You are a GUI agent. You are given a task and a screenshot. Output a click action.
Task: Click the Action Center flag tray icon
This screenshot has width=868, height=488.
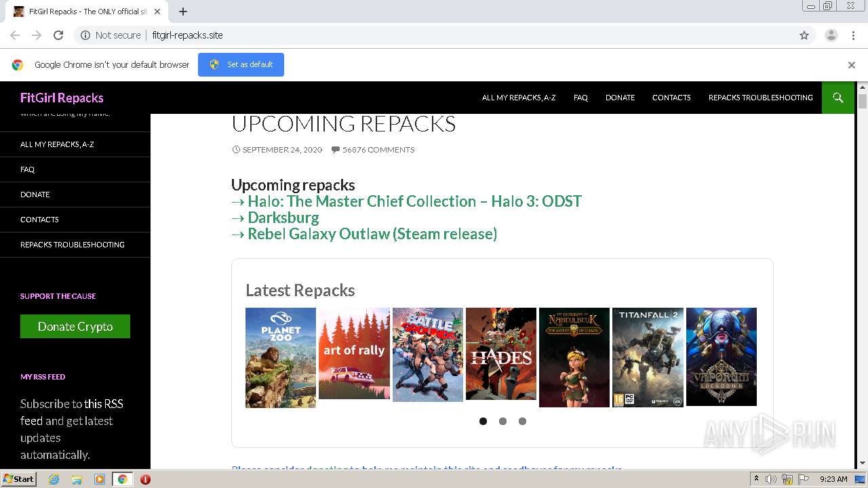point(802,479)
